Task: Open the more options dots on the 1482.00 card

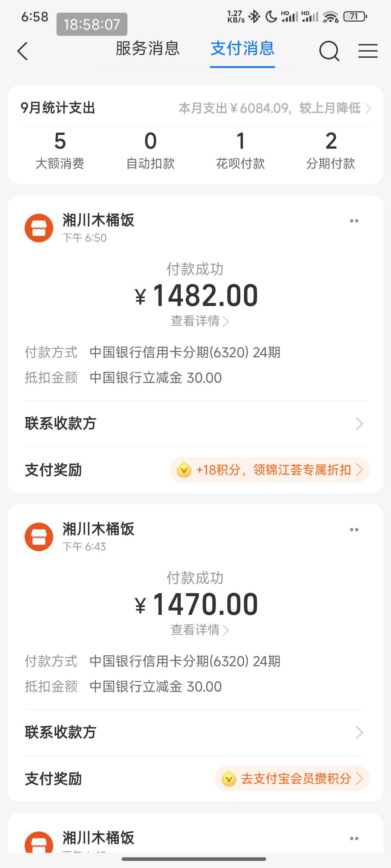Action: (354, 221)
